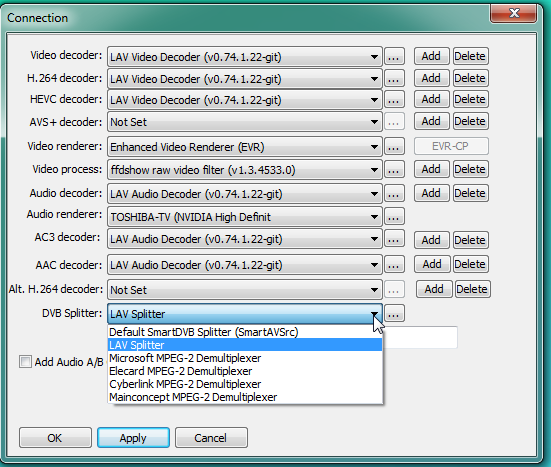This screenshot has height=467, width=551.
Task: Expand the Audio renderer dropdown
Action: (245, 217)
